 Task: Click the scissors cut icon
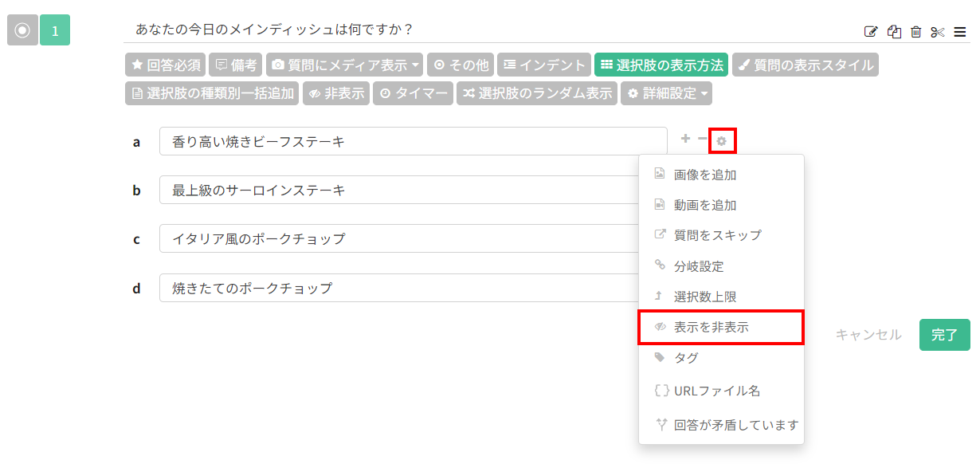938,32
